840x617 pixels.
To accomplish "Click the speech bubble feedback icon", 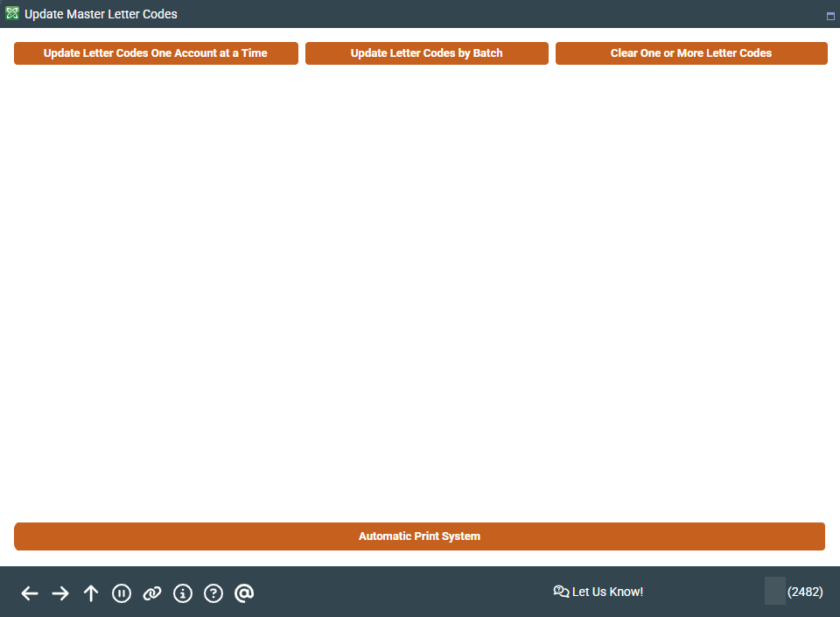I will (562, 592).
